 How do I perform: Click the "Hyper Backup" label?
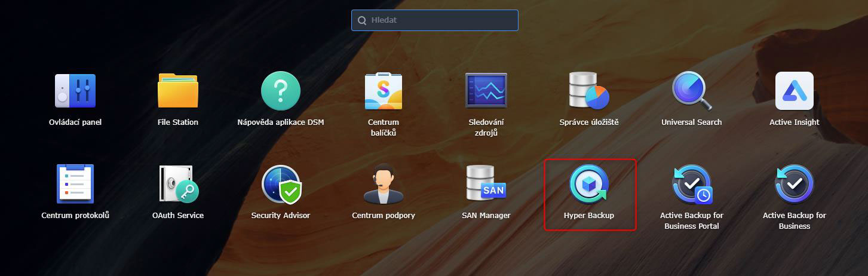[589, 215]
